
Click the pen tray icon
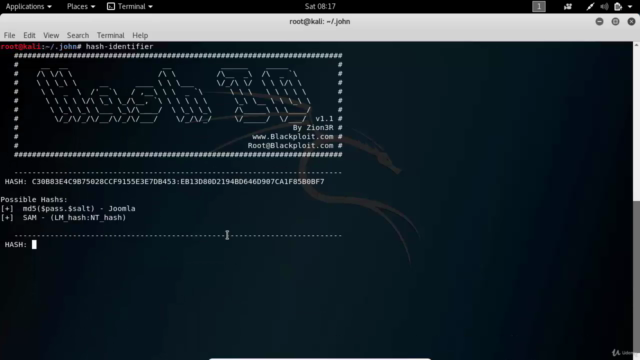pyautogui.click(x=590, y=7)
